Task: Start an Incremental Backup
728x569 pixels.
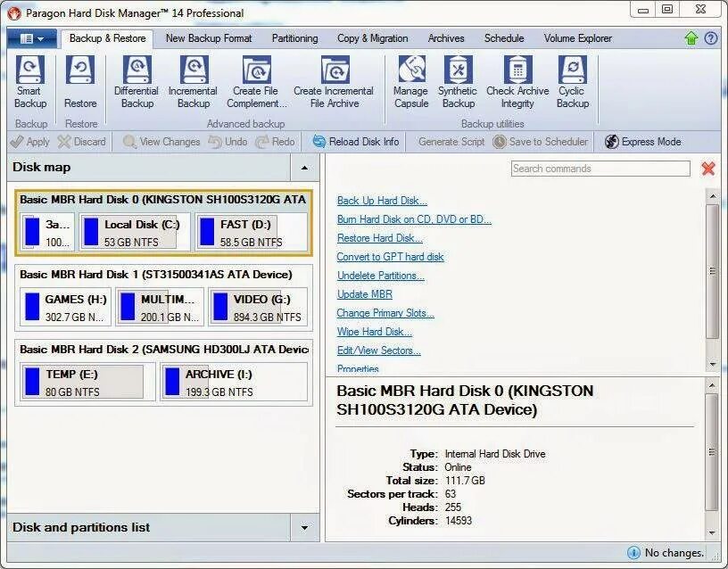Action: coord(193,82)
